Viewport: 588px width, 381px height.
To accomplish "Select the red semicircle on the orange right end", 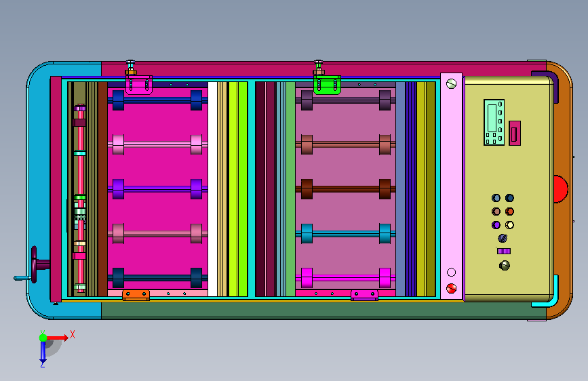I will click(561, 188).
